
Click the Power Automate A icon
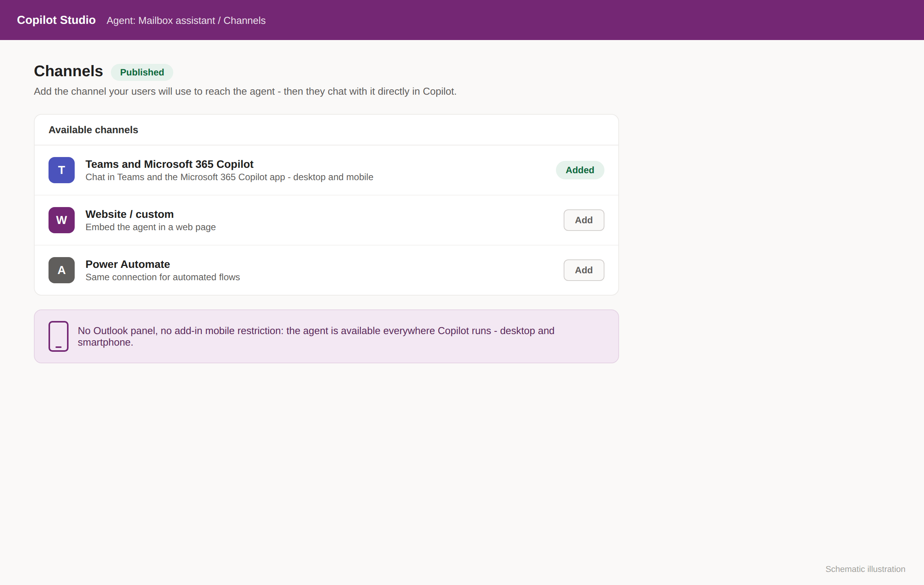pos(62,270)
